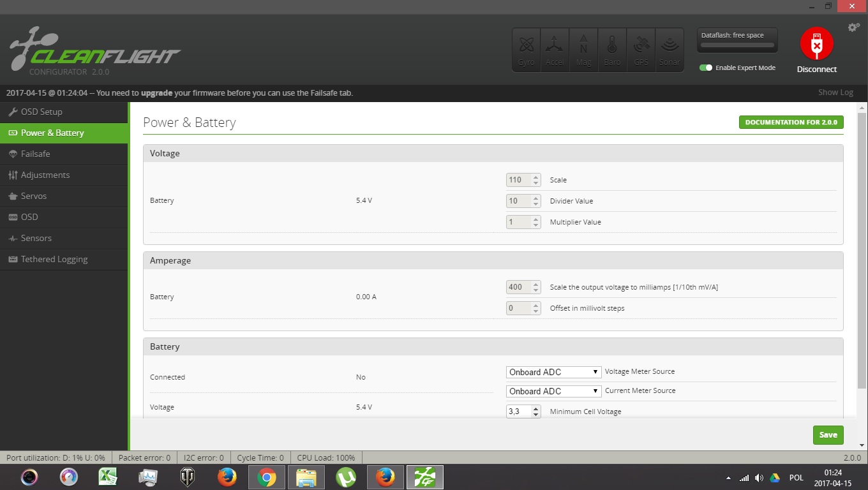Click the Disconnect label
Screen dimensions: 868x490
click(816, 70)
